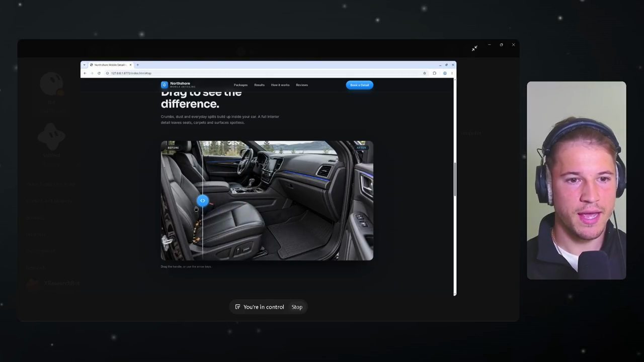Open a new browser tab with plus
The image size is (644, 362).
(x=138, y=65)
